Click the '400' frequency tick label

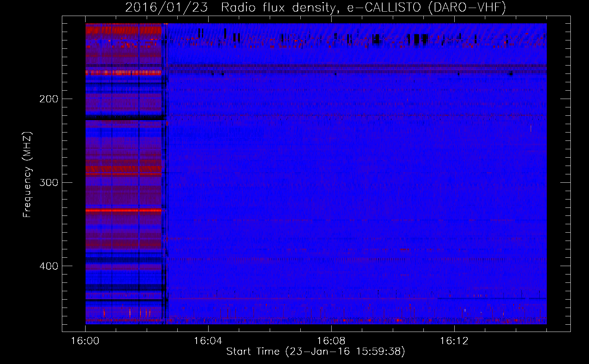click(x=49, y=266)
